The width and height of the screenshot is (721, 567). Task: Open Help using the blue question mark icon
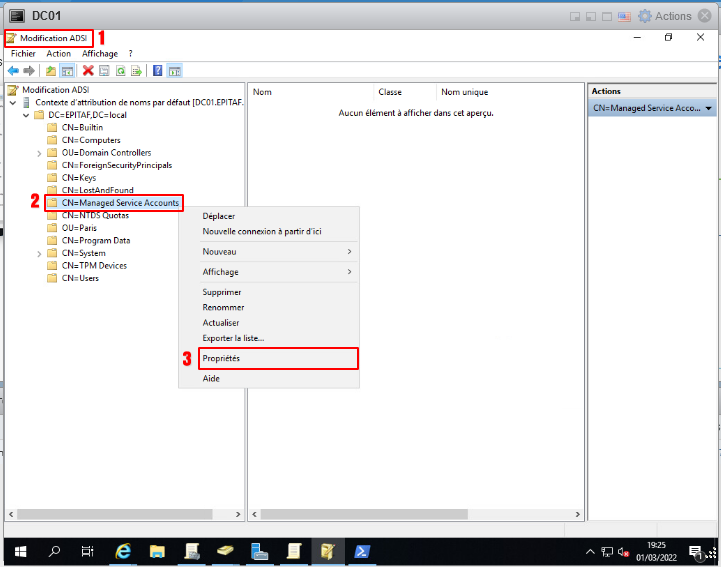pyautogui.click(x=158, y=71)
